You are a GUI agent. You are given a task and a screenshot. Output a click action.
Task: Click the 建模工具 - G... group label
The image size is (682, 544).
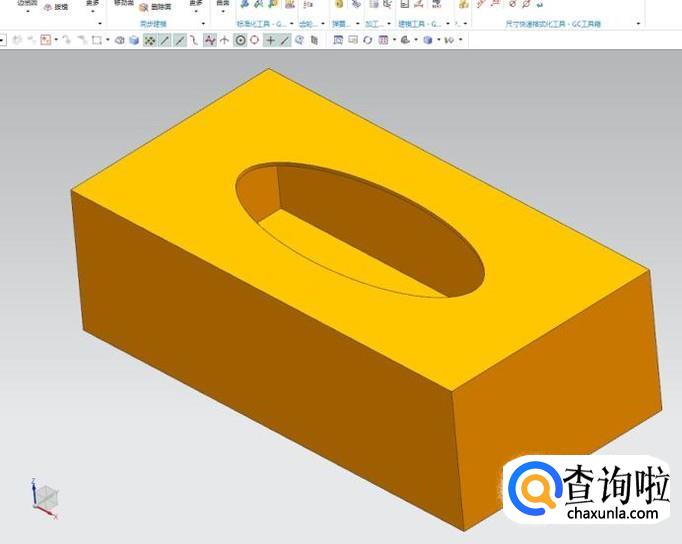420,24
